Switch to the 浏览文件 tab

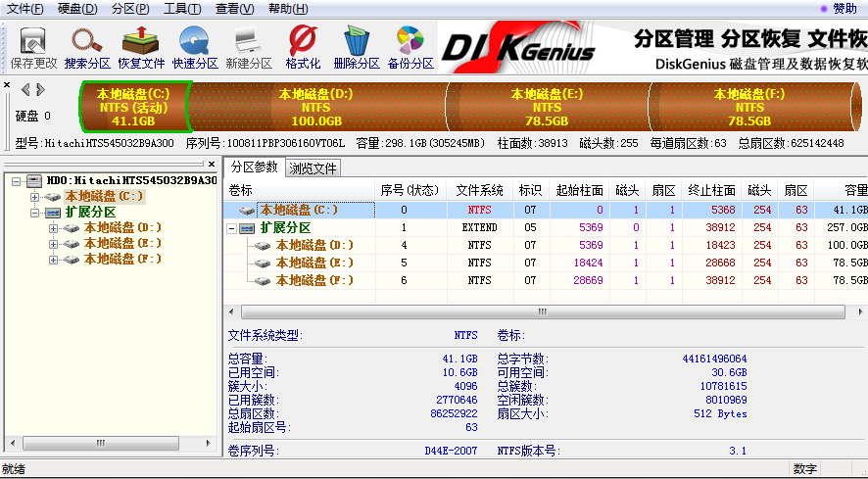313,168
